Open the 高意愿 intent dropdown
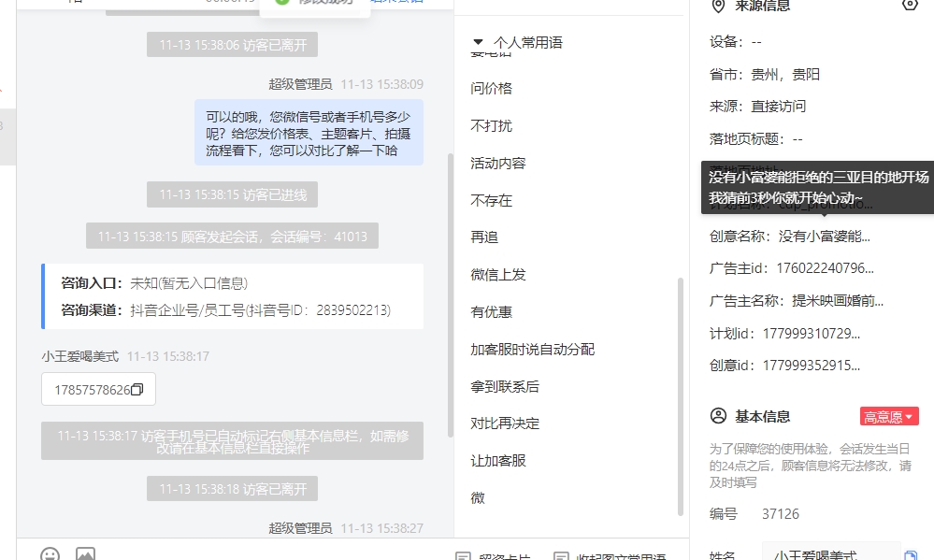The width and height of the screenshot is (934, 560). point(889,416)
